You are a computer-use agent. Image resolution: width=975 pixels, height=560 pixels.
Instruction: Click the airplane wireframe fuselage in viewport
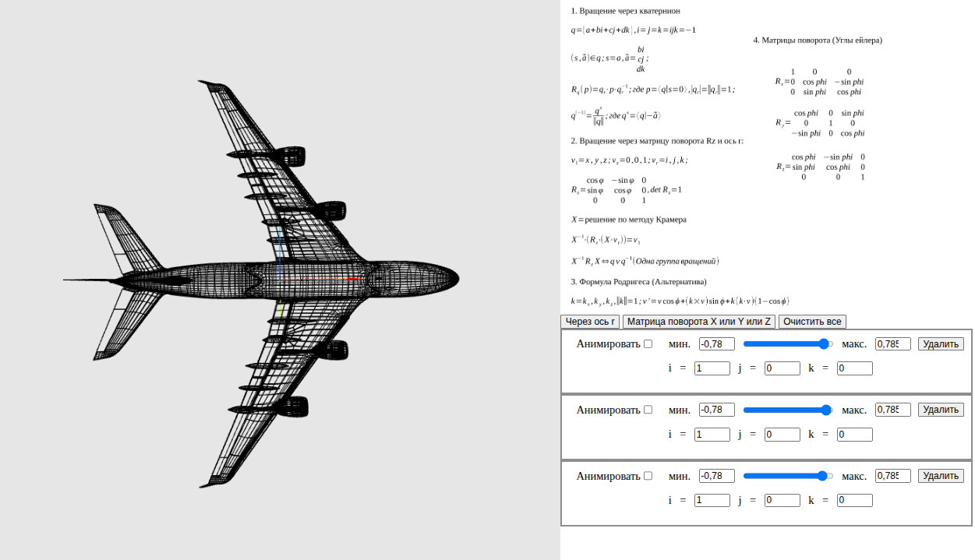[x=312, y=278]
